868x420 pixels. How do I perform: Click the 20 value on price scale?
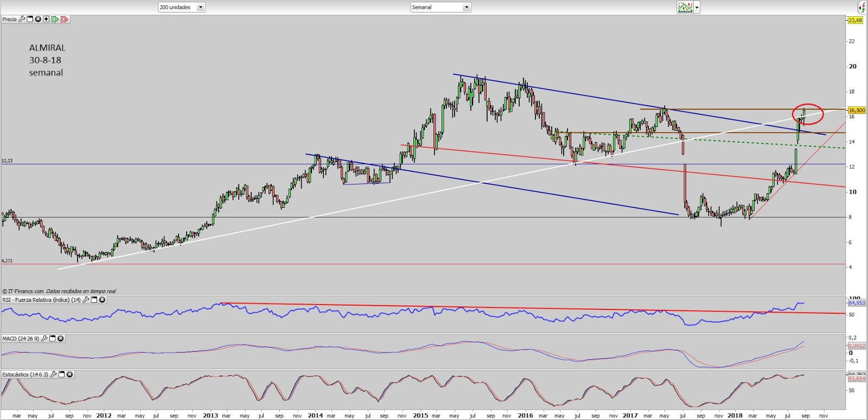tap(853, 66)
